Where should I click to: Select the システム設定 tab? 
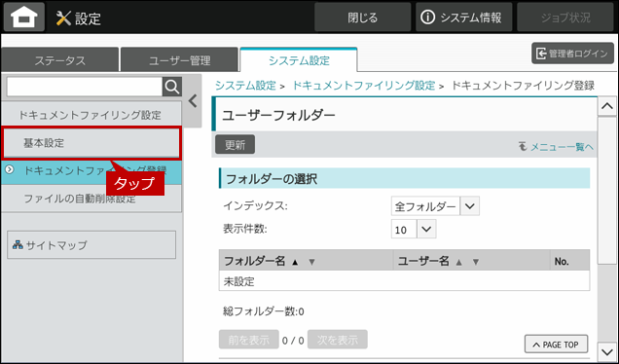click(299, 60)
